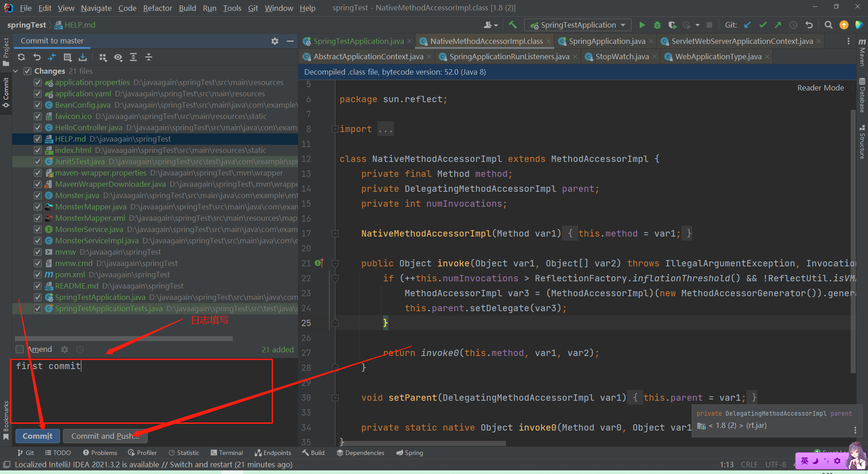This screenshot has height=474, width=868.
Task: Open the Terminal tool window tab
Action: tap(226, 453)
